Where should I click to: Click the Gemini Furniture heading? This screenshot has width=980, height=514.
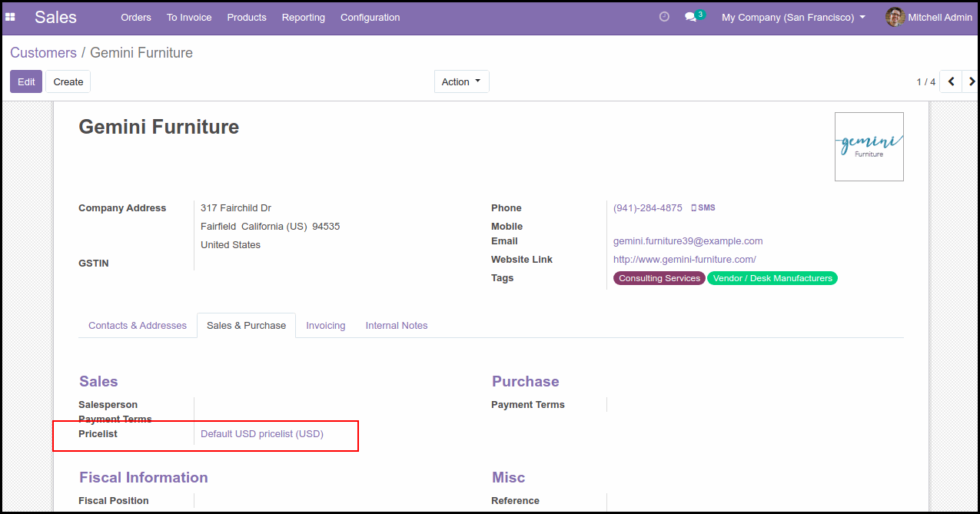(159, 127)
